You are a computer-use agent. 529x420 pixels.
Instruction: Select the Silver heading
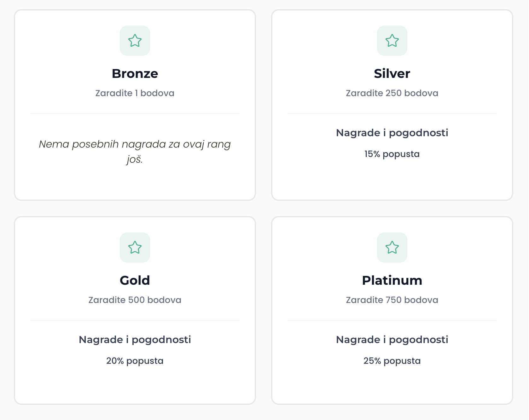coord(392,73)
